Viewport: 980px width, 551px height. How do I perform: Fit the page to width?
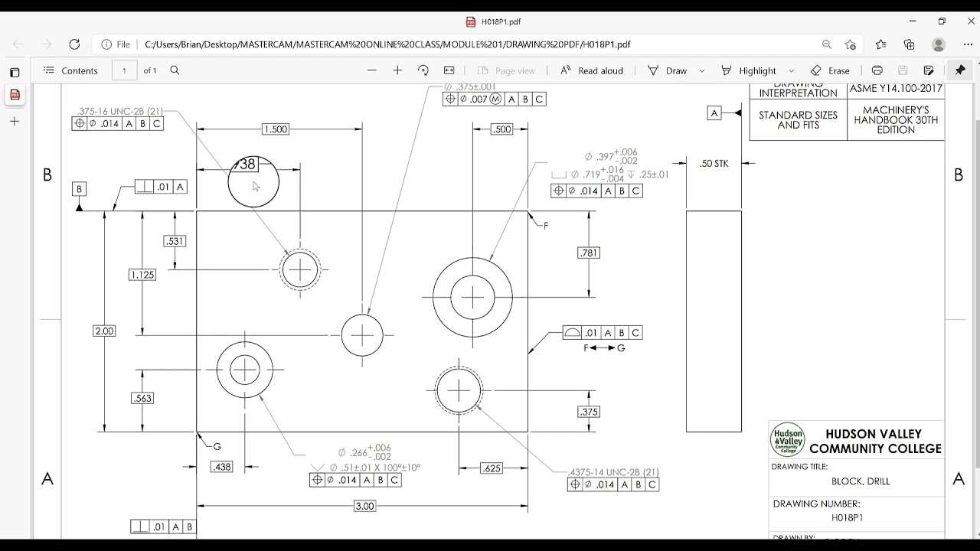point(449,70)
